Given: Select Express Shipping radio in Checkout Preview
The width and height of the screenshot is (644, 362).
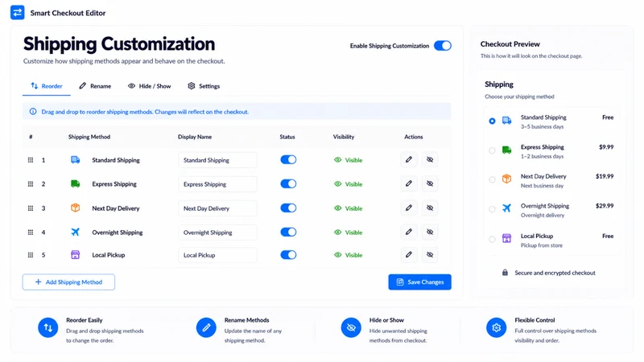Looking at the screenshot, I should point(492,150).
